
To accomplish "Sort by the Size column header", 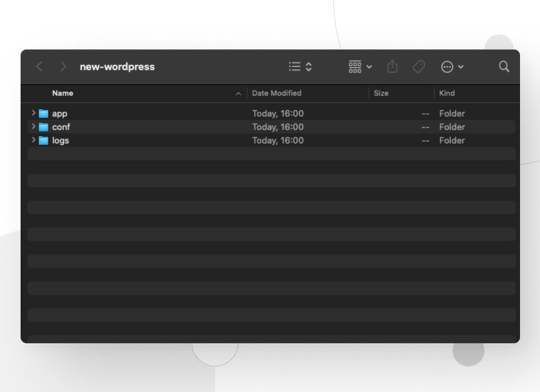I will pyautogui.click(x=381, y=94).
